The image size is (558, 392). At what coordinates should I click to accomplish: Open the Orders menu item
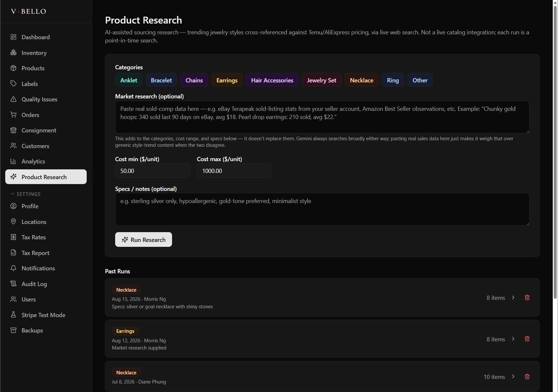point(46,115)
